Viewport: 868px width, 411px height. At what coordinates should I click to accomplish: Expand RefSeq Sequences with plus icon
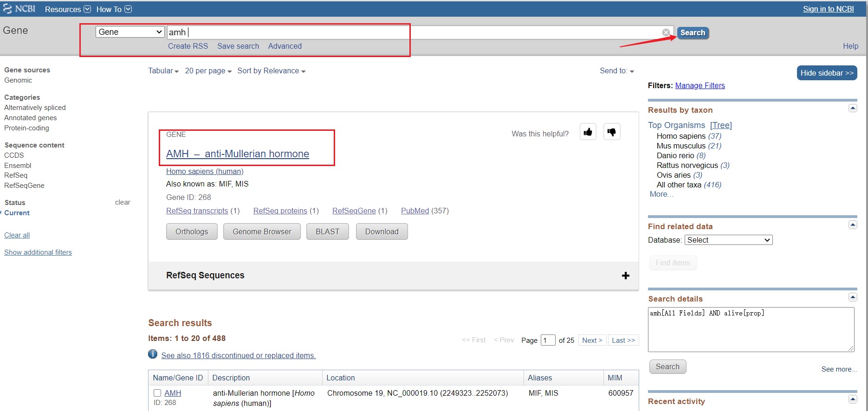[x=626, y=276]
